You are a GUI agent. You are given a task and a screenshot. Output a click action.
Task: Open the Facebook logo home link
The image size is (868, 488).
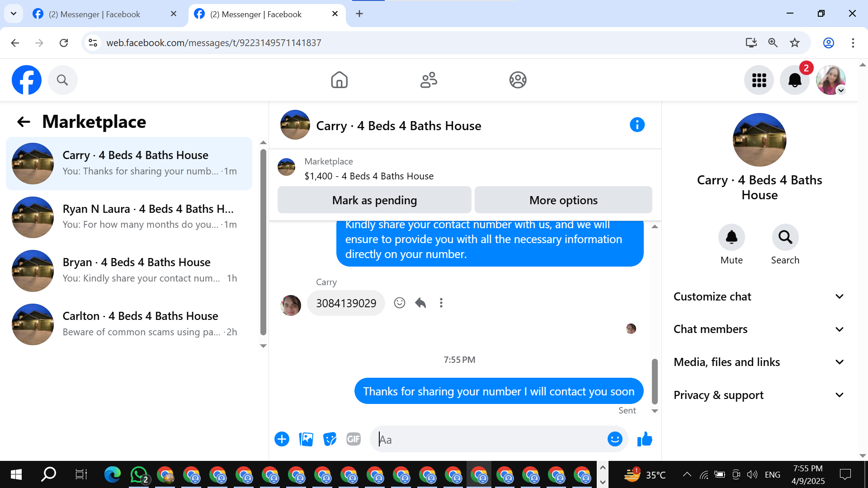27,80
